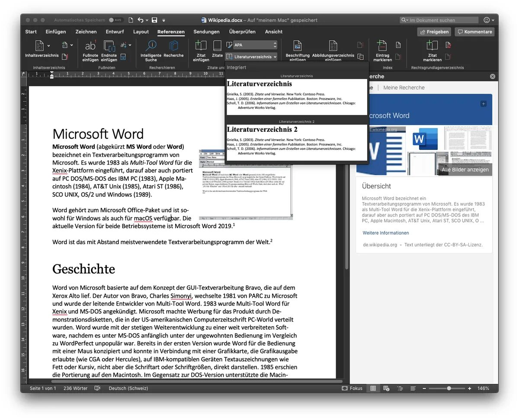The width and height of the screenshot is (519, 420).
Task: Click the zoom in plus button
Action: [x=470, y=388]
